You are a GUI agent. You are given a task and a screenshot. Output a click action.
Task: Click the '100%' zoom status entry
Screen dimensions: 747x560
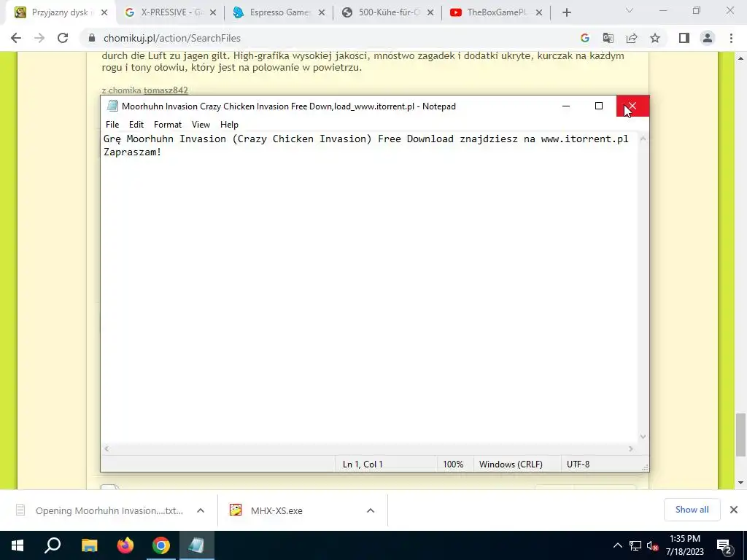coord(453,464)
